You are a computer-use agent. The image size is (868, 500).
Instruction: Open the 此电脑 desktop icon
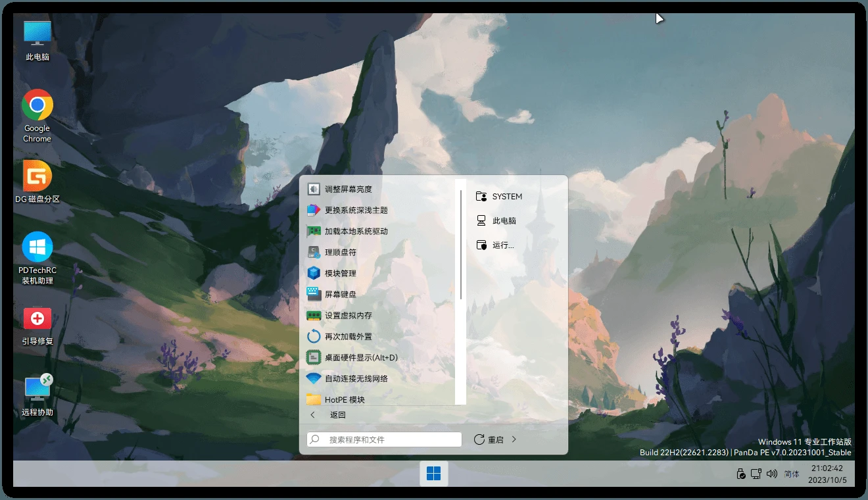coord(37,40)
